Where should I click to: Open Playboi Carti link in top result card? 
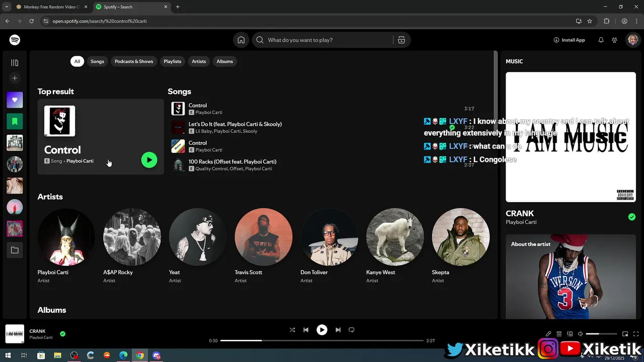pos(80,161)
